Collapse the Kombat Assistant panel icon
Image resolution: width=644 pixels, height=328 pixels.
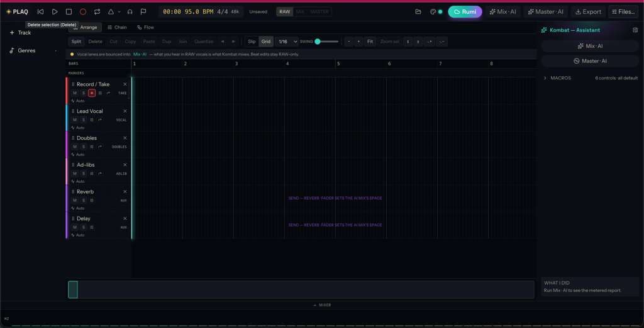point(635,30)
